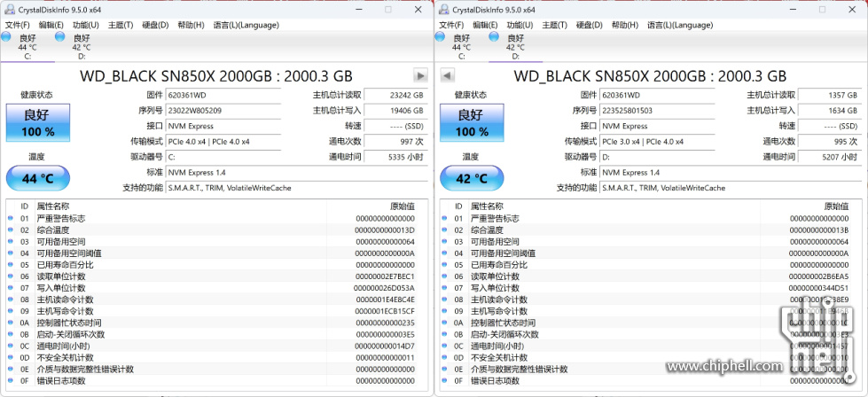Click the transfer mode field PCIe 3.0 x4 | PCIe 4.0 x4
868x397 pixels.
(x=658, y=142)
